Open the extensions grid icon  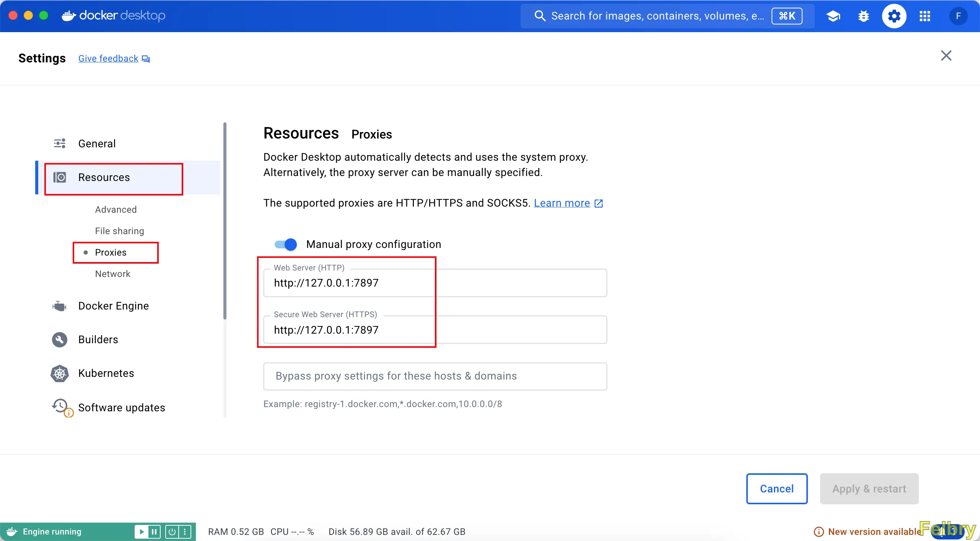(x=925, y=16)
